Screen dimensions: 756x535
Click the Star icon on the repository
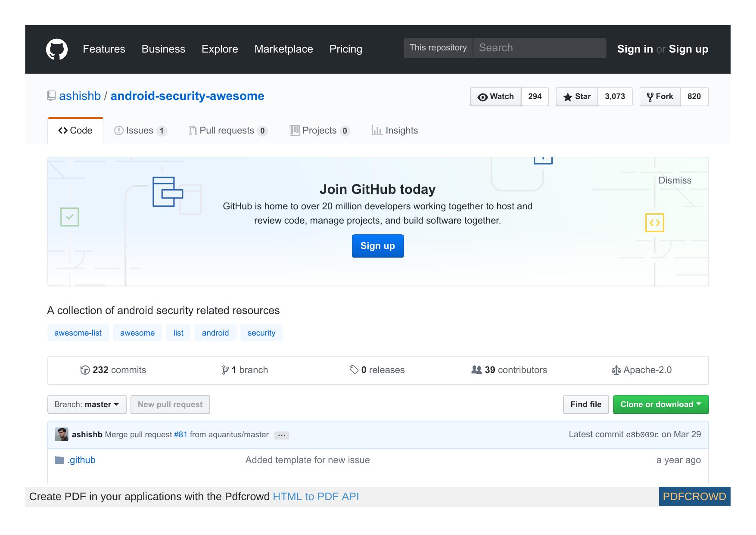click(x=568, y=96)
